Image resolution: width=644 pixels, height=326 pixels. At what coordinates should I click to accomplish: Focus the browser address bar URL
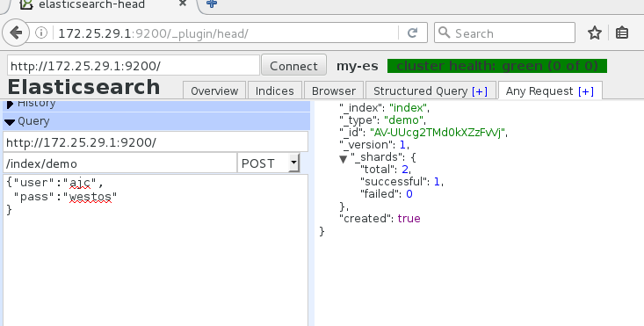pos(226,33)
